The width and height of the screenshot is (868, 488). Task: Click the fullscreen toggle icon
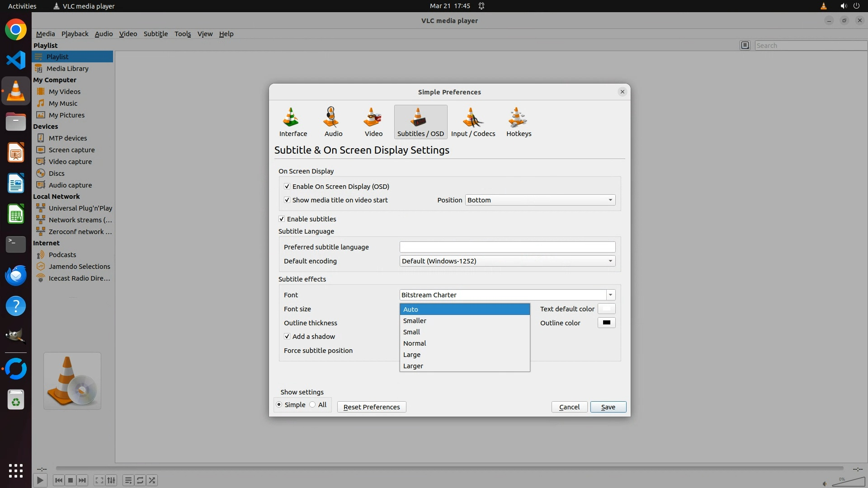click(99, 480)
